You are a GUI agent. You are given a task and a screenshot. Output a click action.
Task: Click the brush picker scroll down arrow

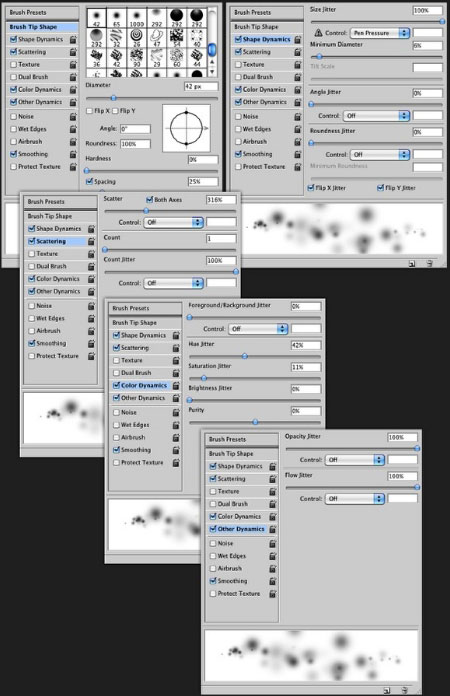click(x=212, y=71)
